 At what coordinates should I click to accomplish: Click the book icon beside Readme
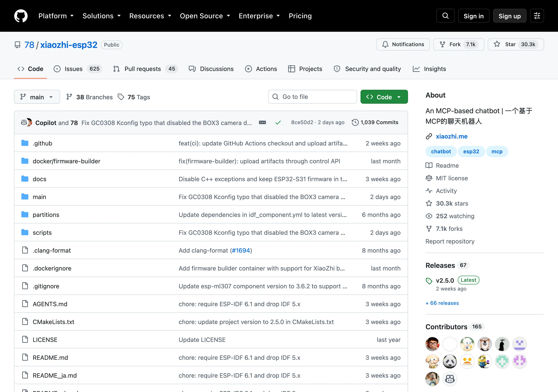point(429,166)
